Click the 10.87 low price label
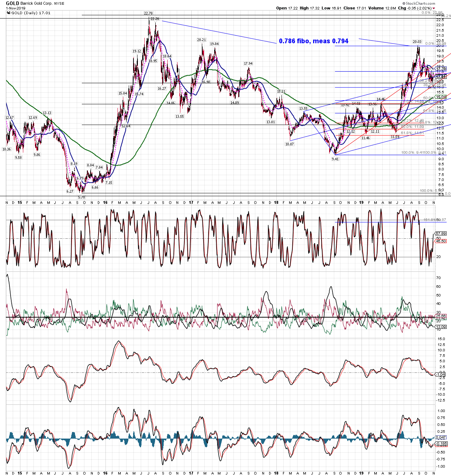Viewport: 451px width, 476px height. 290,144
